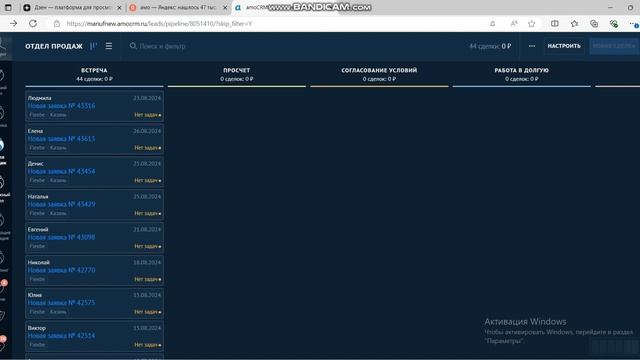Open browser favorites list icon
This screenshot has width=640, height=360.
[574, 24]
